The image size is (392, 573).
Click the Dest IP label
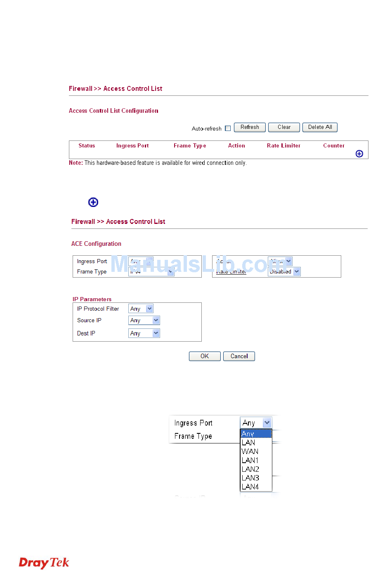86,333
